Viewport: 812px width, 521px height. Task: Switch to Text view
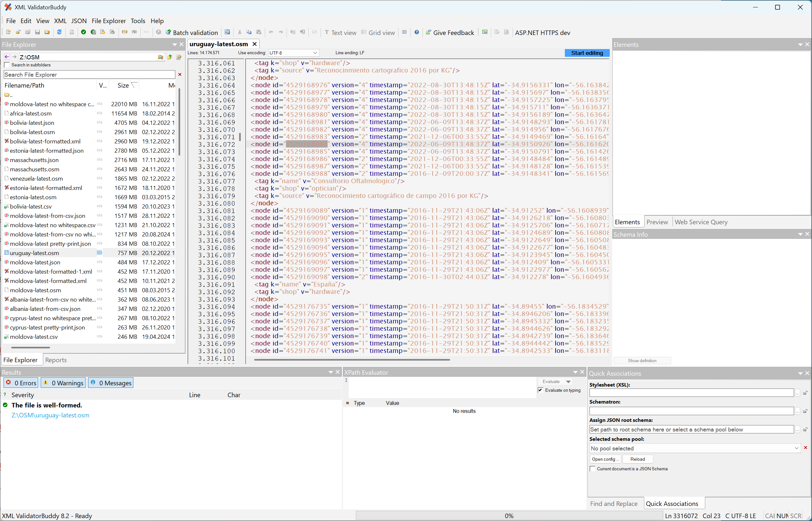pyautogui.click(x=340, y=32)
